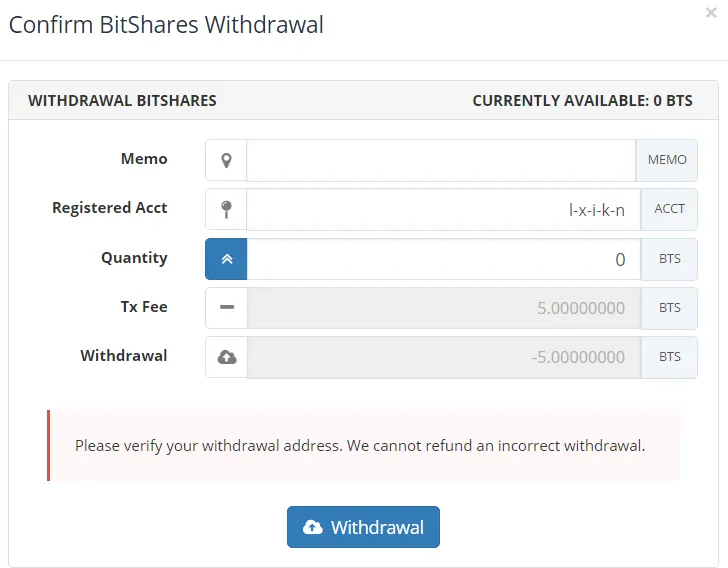Viewport: 728px width, 568px height.
Task: Click the Tx Fee field label
Action: (144, 307)
